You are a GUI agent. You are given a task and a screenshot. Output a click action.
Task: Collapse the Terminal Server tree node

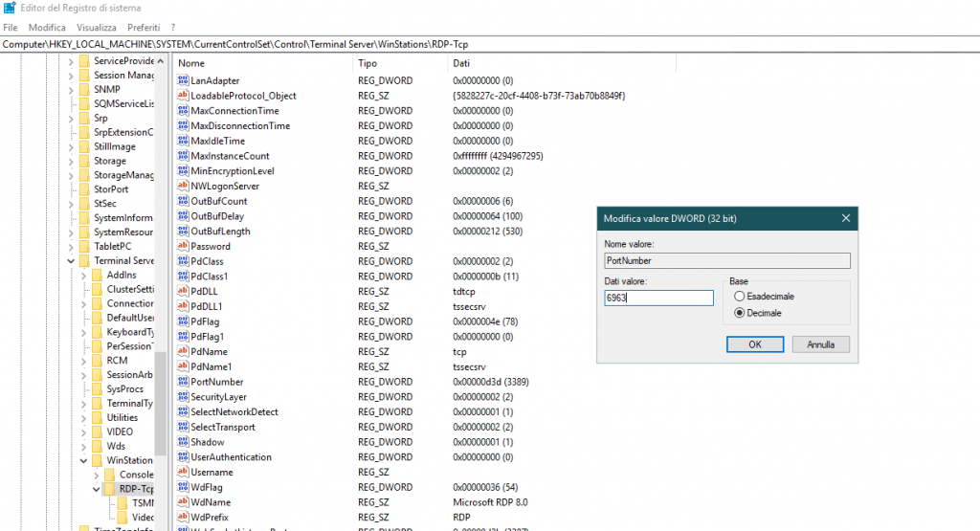point(70,260)
